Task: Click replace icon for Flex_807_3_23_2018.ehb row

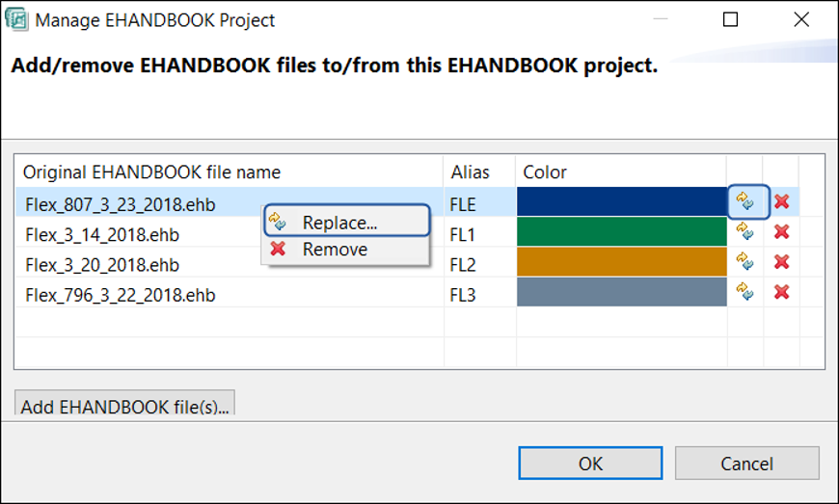Action: (x=744, y=201)
